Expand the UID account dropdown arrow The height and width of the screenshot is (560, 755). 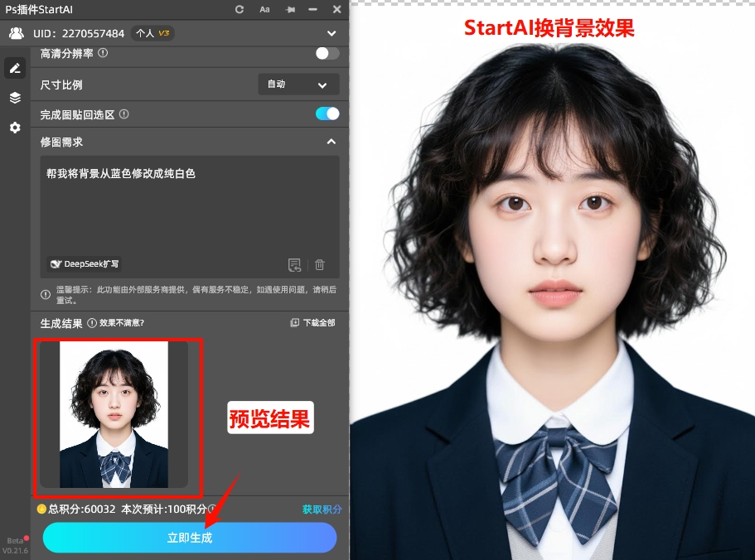(x=331, y=33)
